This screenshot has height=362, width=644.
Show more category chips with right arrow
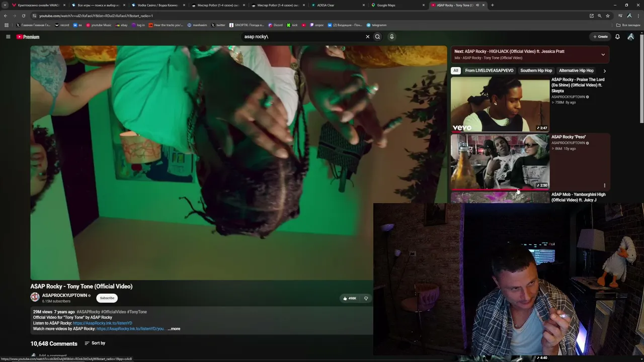coord(604,71)
